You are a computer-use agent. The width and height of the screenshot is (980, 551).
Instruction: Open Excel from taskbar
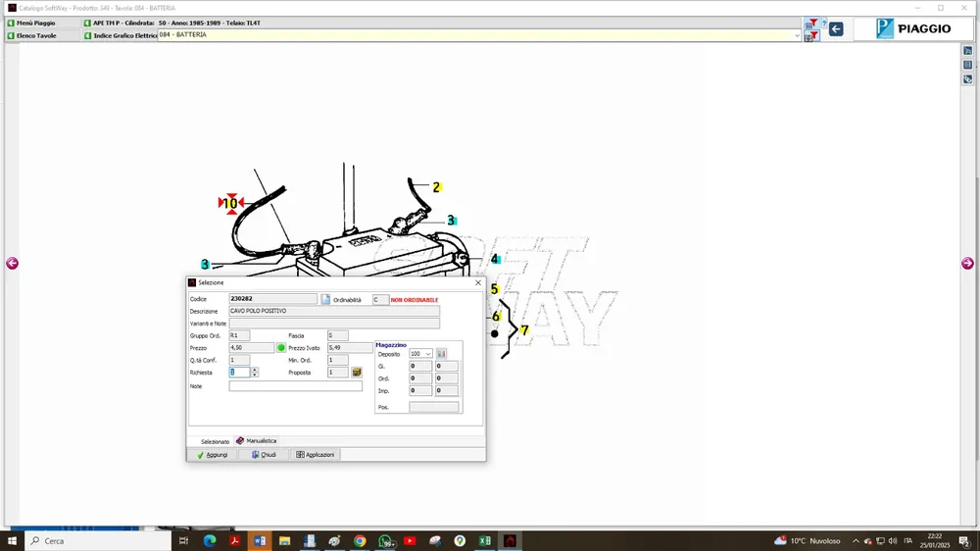point(484,541)
